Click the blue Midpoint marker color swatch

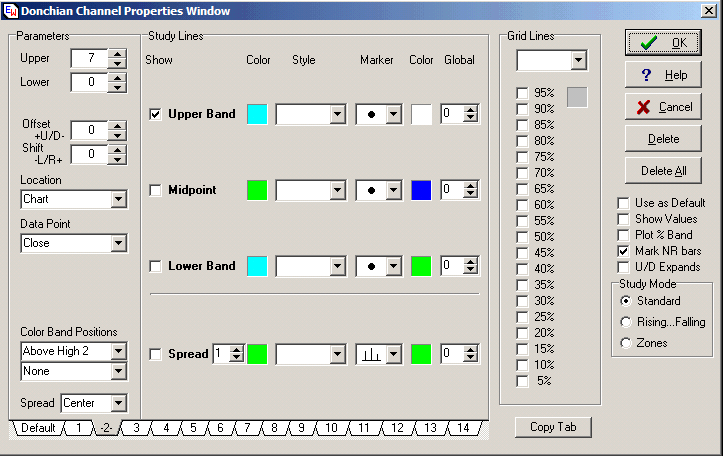[421, 190]
